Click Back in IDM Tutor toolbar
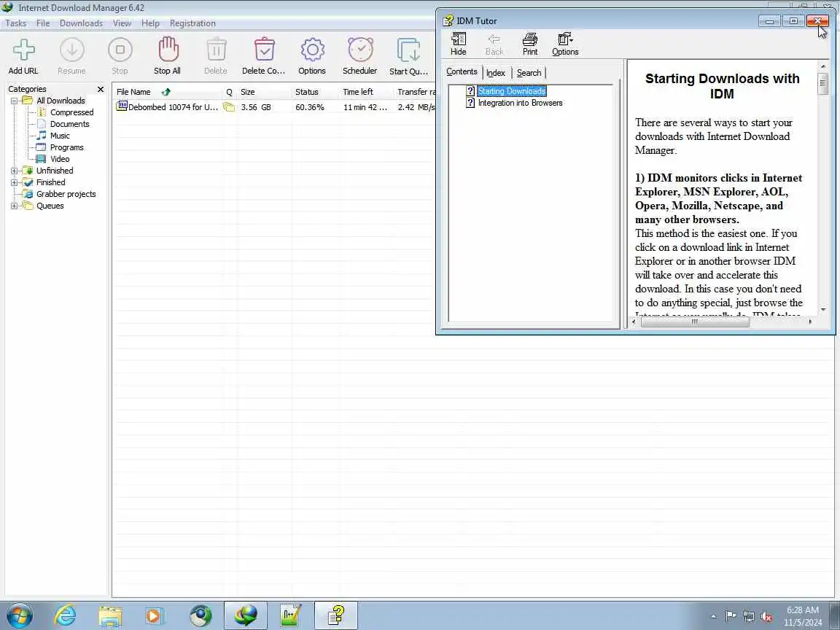Screen dimensions: 840x630 pos(494,44)
